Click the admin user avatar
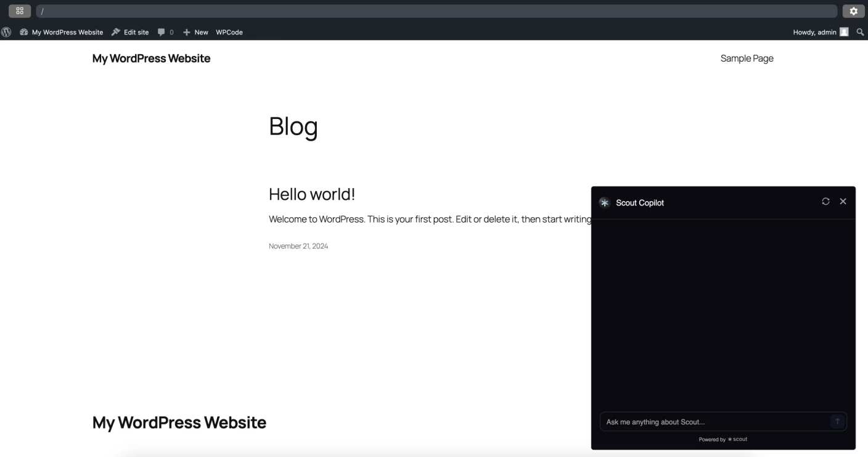Screen dimensions: 868x457 [x=844, y=32]
